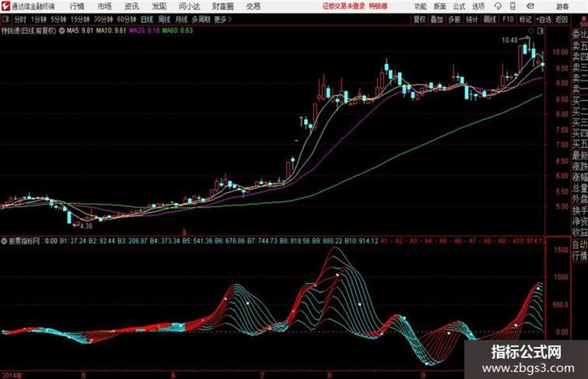Screen dimensions: 588x379
Task: Open the 财富圈 menu
Action: coord(223,6)
